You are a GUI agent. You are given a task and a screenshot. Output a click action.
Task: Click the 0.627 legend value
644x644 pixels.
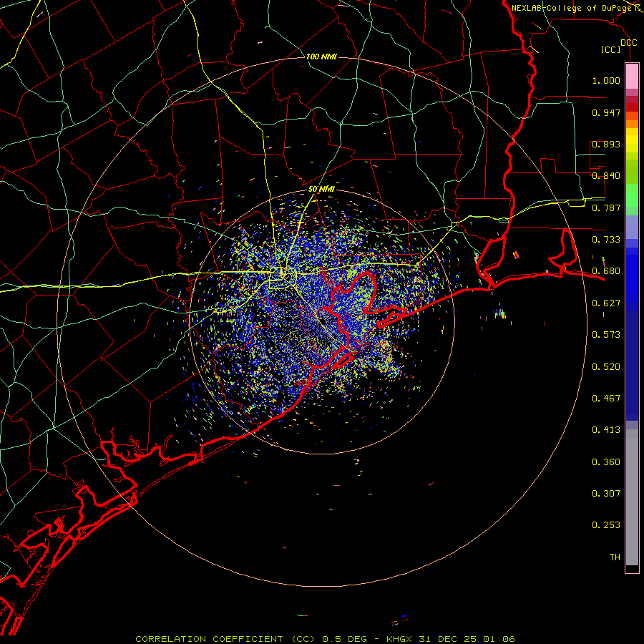[606, 303]
